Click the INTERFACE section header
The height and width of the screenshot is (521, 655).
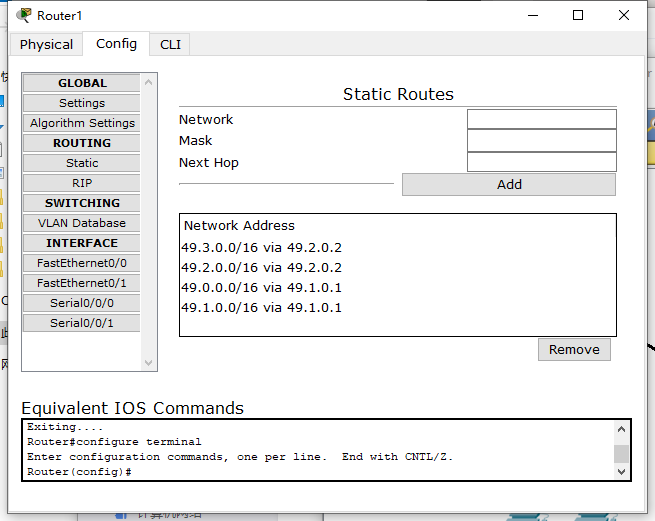pyautogui.click(x=82, y=243)
